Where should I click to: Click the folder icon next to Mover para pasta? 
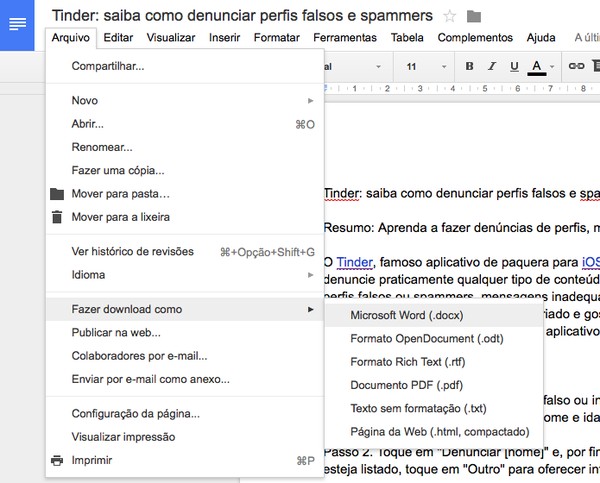tap(57, 193)
